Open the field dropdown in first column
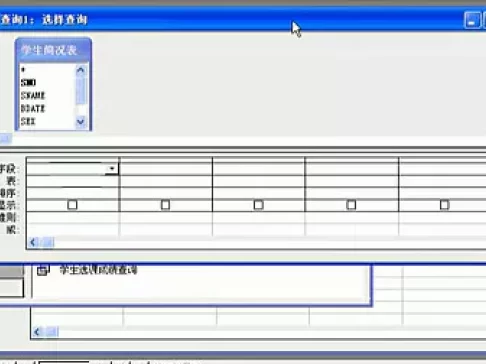 112,169
